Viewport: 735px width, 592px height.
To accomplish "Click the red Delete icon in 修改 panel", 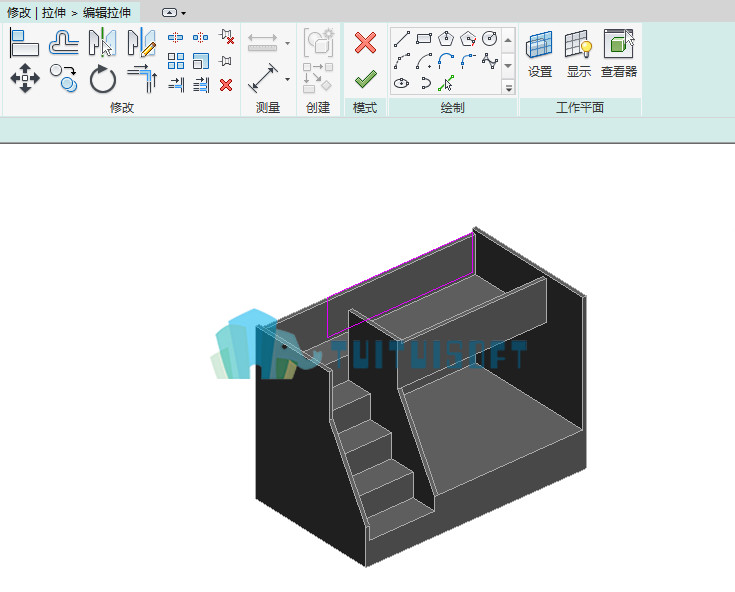I will point(226,85).
